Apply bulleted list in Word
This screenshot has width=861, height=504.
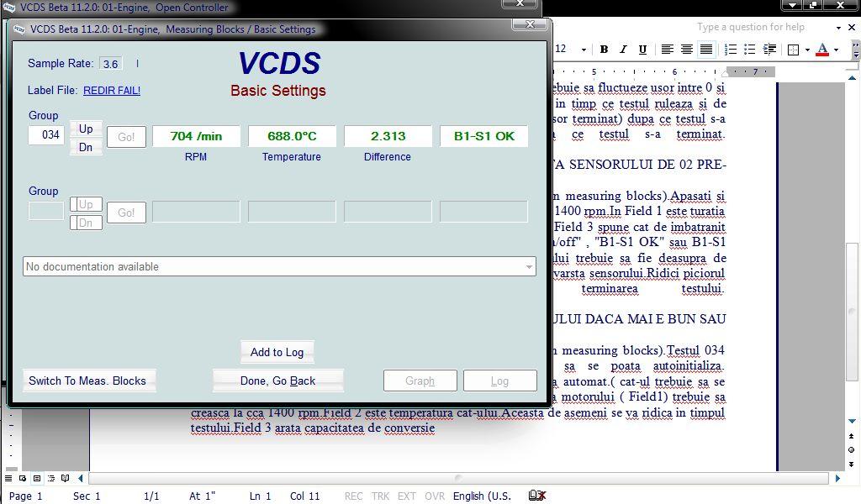[x=749, y=50]
